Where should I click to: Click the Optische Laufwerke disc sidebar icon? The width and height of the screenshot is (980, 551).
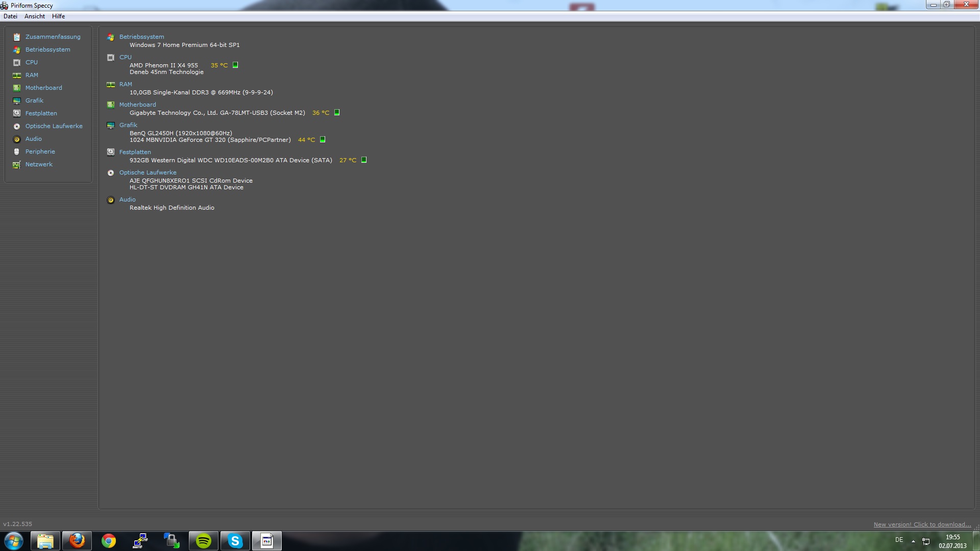point(17,126)
